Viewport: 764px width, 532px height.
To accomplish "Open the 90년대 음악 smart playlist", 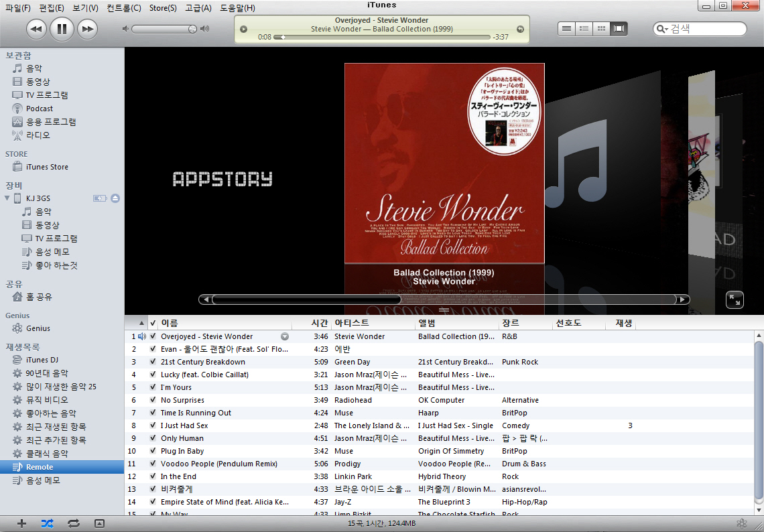I will [47, 373].
